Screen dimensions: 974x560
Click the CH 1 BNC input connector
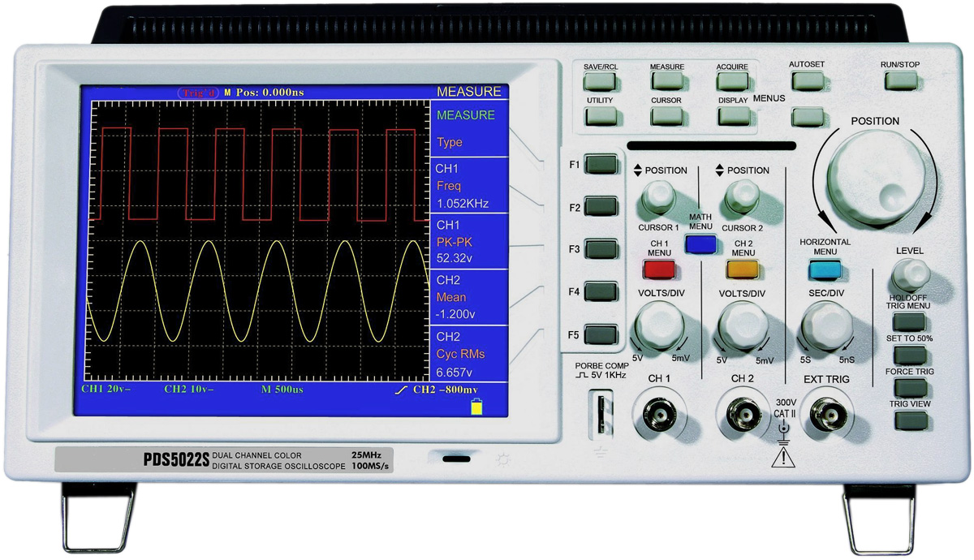coord(659,416)
